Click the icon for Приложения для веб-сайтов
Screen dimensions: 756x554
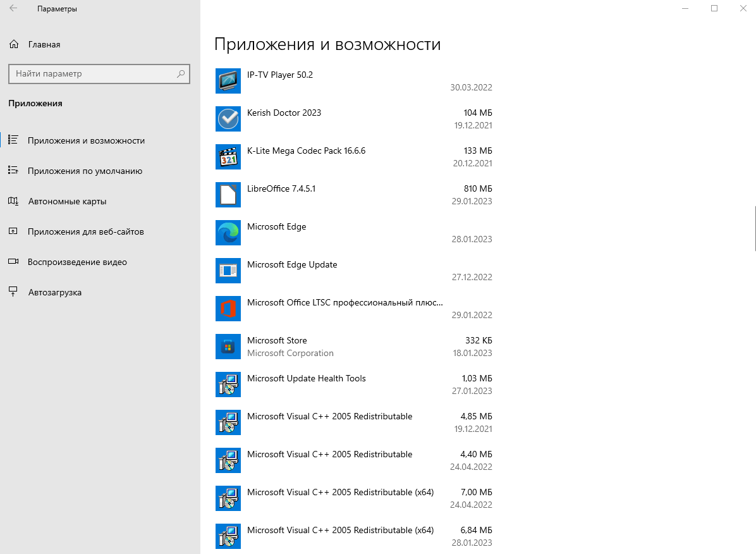coord(13,231)
